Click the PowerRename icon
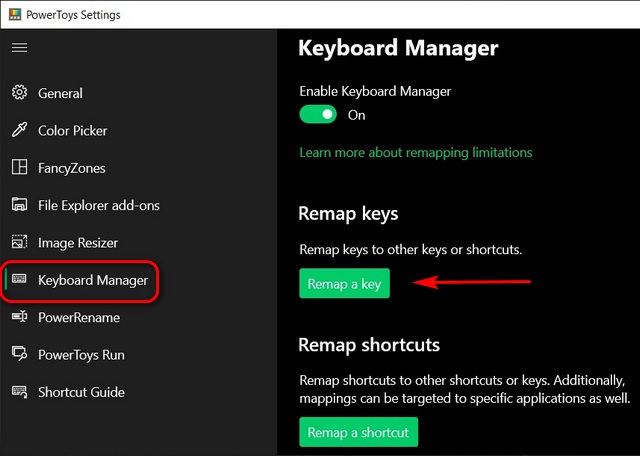640x456 pixels. click(x=19, y=317)
